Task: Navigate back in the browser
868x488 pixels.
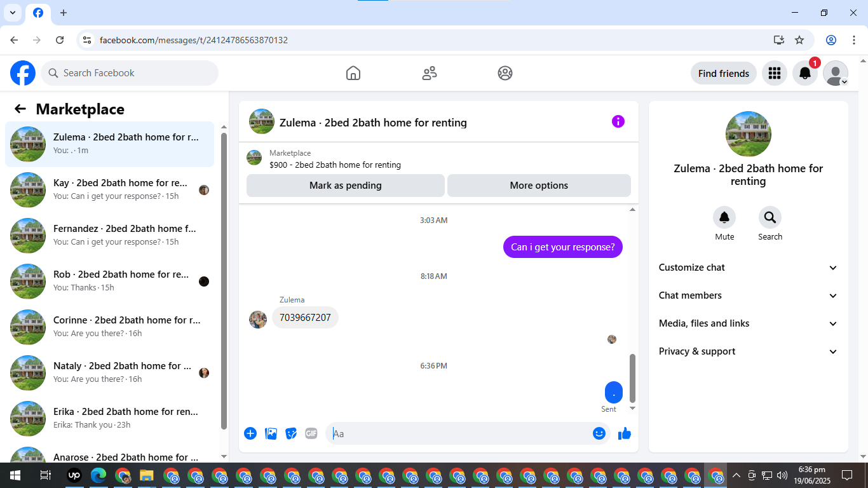Action: coord(14,40)
